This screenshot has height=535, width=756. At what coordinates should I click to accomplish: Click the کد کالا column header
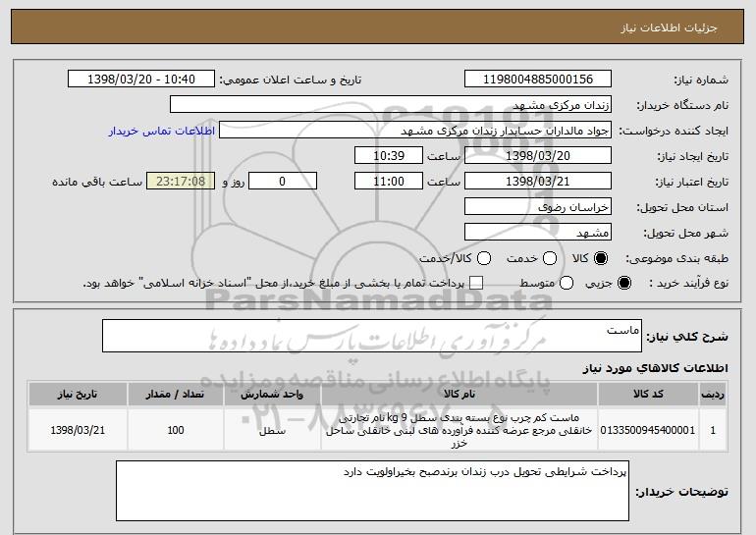tap(648, 395)
